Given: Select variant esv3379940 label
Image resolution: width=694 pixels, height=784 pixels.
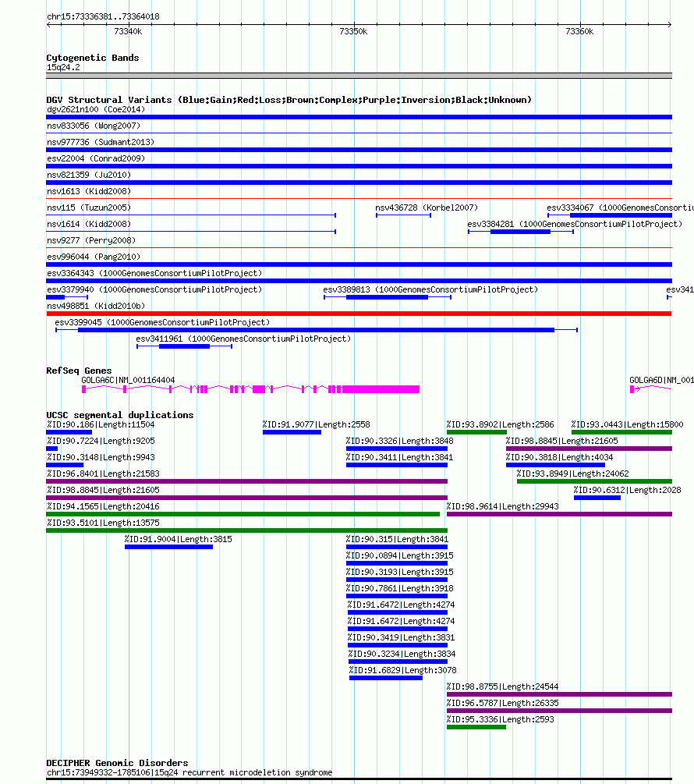Looking at the screenshot, I should pos(154,289).
